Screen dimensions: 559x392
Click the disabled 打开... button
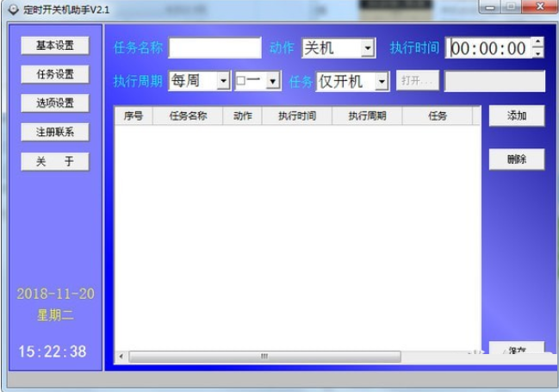click(418, 81)
